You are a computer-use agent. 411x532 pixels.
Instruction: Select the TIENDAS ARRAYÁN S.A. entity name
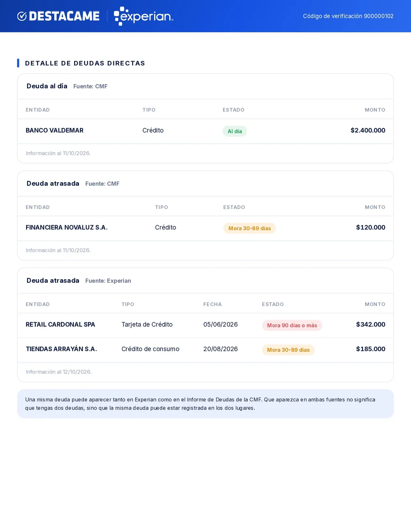coord(62,349)
